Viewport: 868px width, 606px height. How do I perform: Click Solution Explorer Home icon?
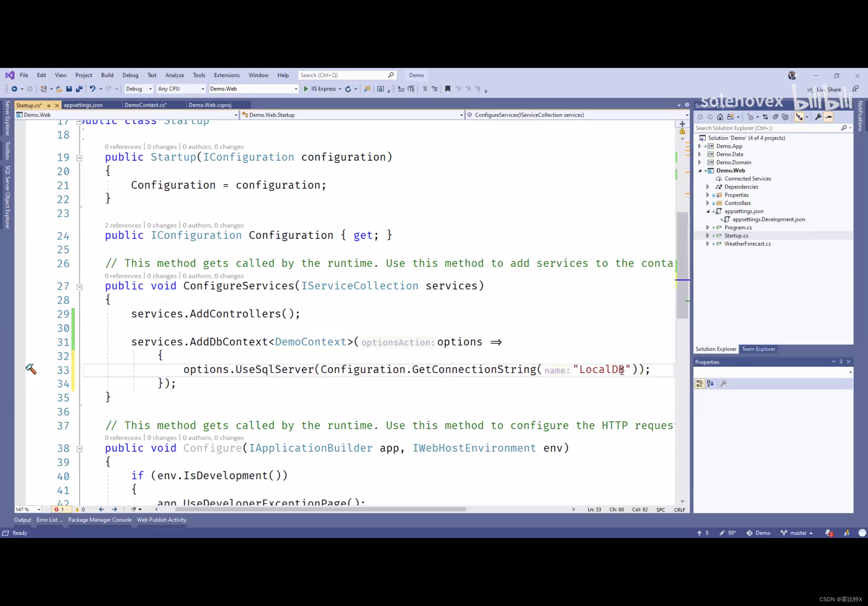tap(720, 117)
